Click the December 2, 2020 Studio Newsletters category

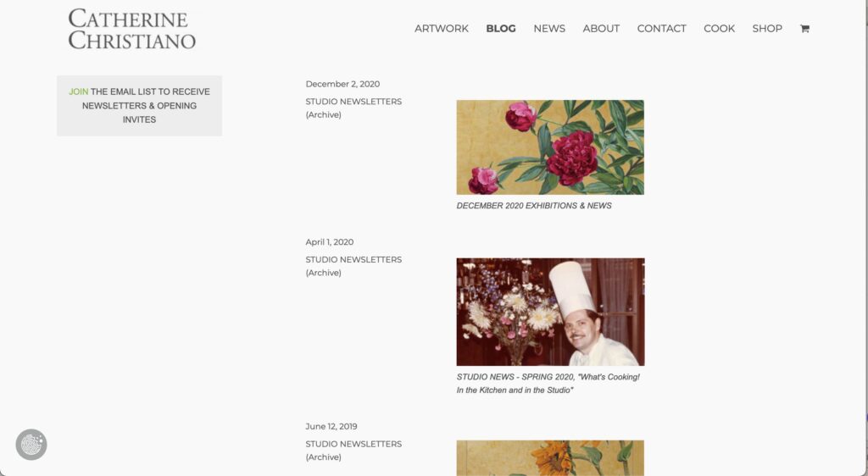pos(353,108)
